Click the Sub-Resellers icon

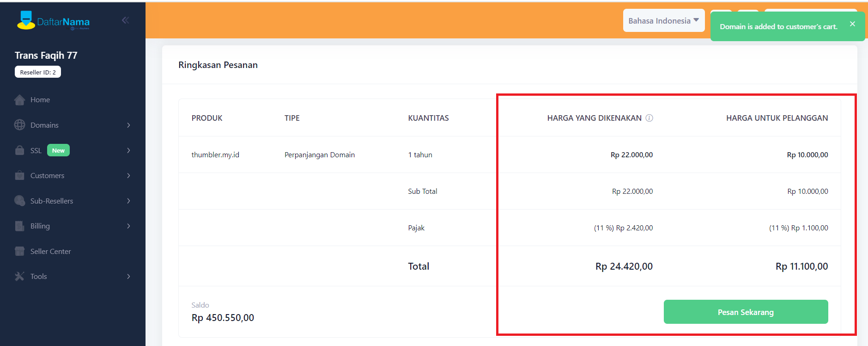click(19, 201)
